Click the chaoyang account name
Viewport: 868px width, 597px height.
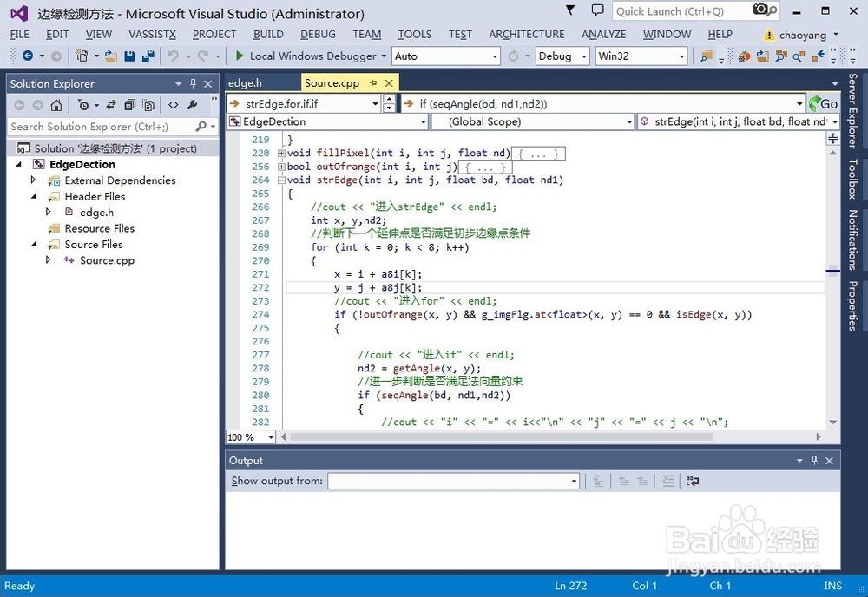tap(803, 35)
